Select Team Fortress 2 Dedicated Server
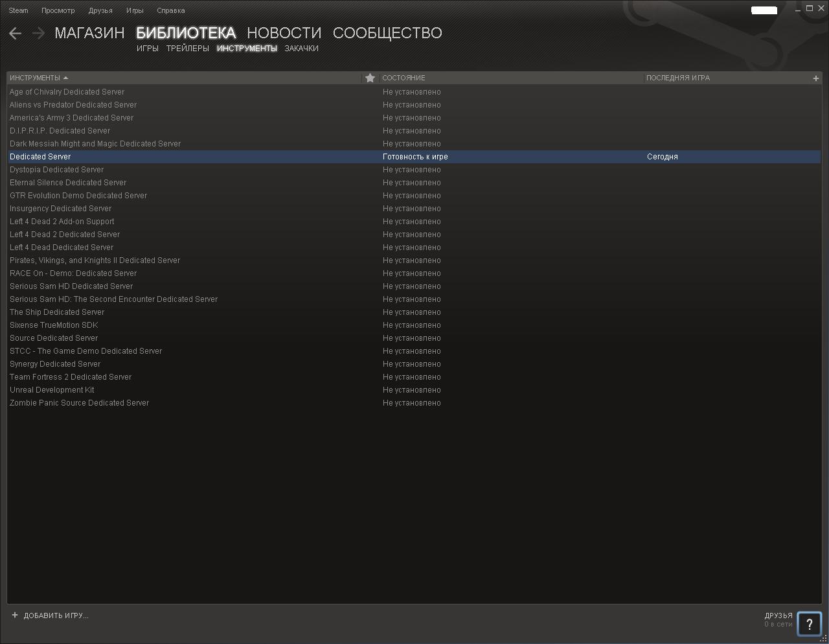Screen dimensions: 829x644 414,377
